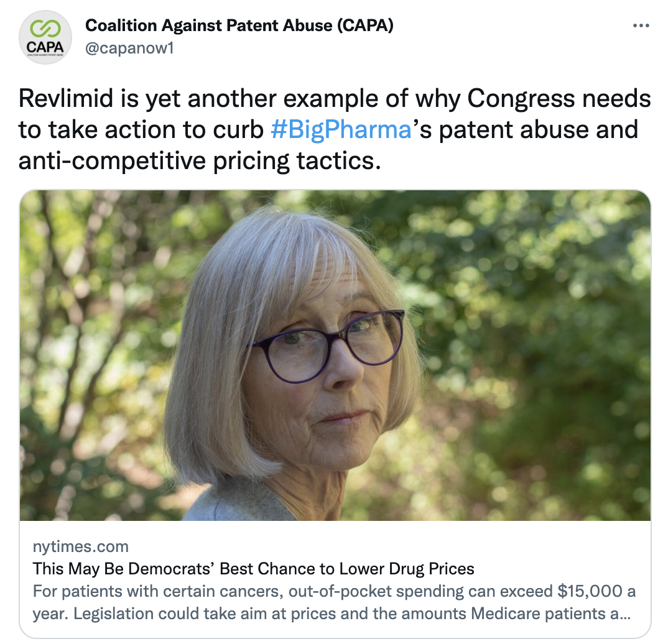Click the green chain-link logo in avatar
The width and height of the screenshot is (663, 644).
(45, 29)
